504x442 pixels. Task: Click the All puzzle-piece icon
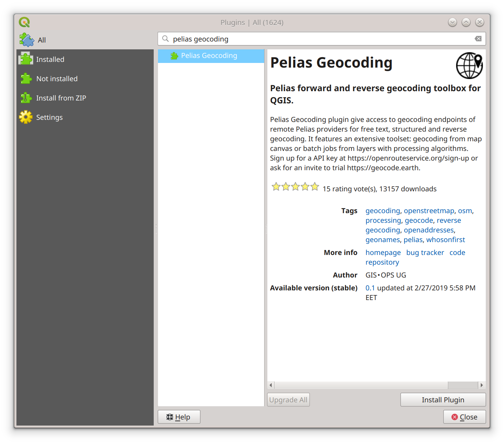click(x=27, y=40)
